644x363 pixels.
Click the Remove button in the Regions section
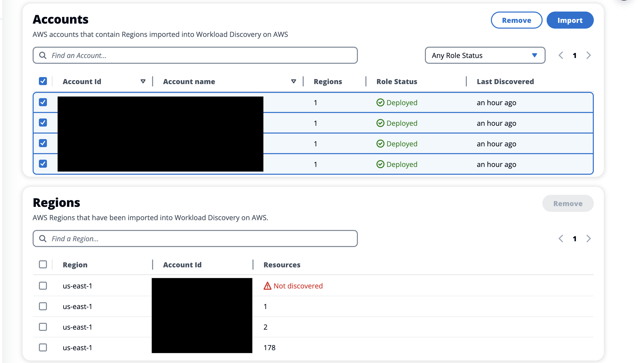568,203
